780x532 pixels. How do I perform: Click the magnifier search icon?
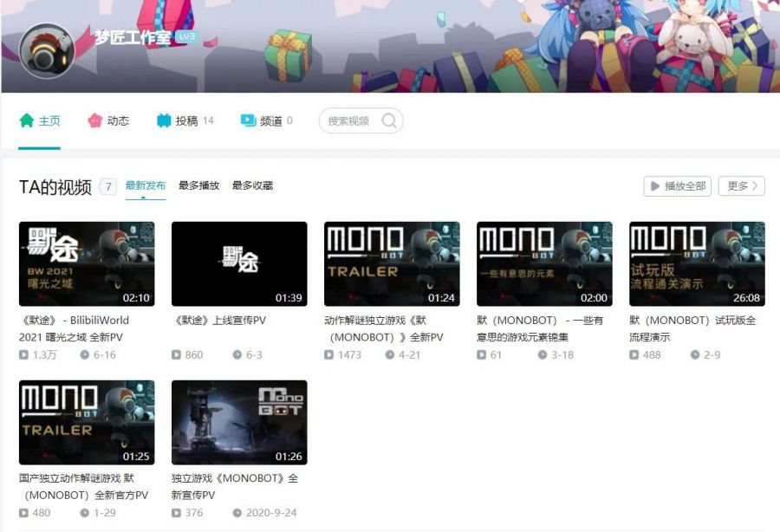[389, 120]
